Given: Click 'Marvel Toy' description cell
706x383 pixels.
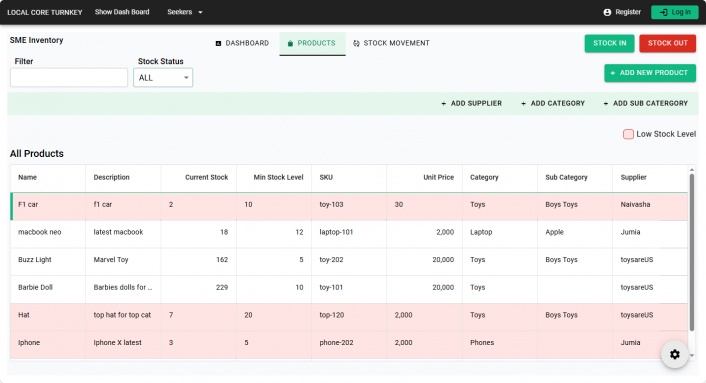Looking at the screenshot, I should pyautogui.click(x=123, y=260).
